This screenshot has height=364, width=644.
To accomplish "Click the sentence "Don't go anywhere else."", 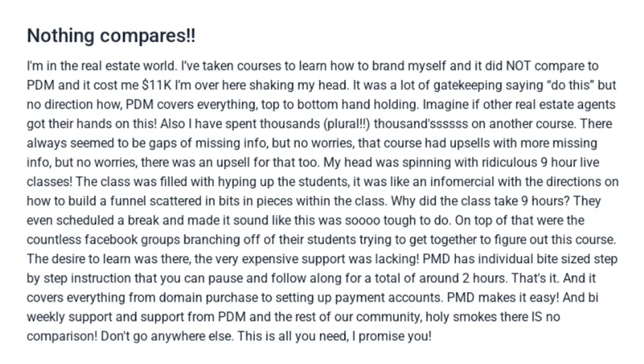I will coord(165,337).
